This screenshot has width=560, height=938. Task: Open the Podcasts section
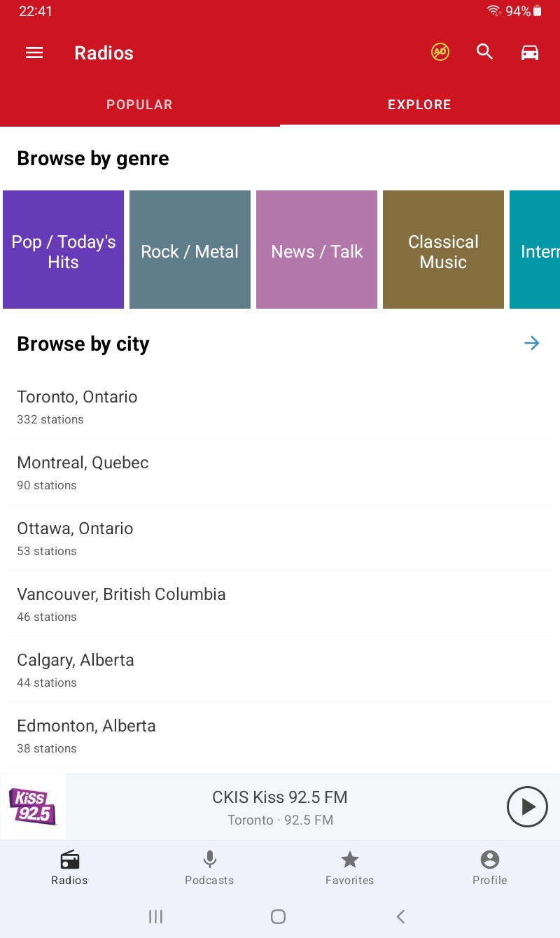(x=209, y=868)
